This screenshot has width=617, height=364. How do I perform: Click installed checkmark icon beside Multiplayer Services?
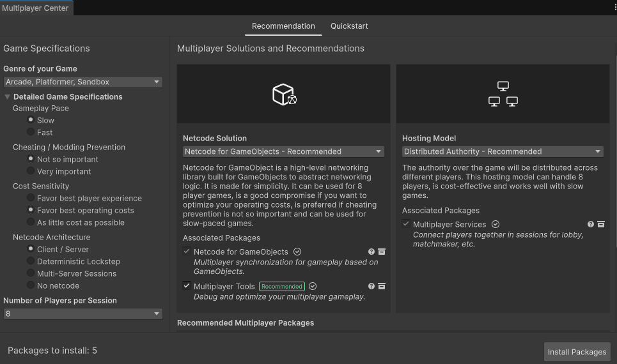(496, 224)
